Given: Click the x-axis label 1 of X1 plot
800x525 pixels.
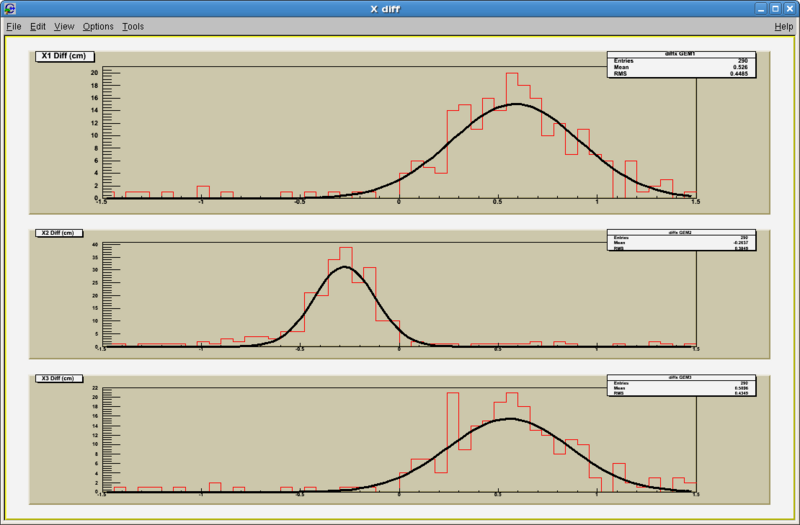Looking at the screenshot, I should [x=597, y=202].
